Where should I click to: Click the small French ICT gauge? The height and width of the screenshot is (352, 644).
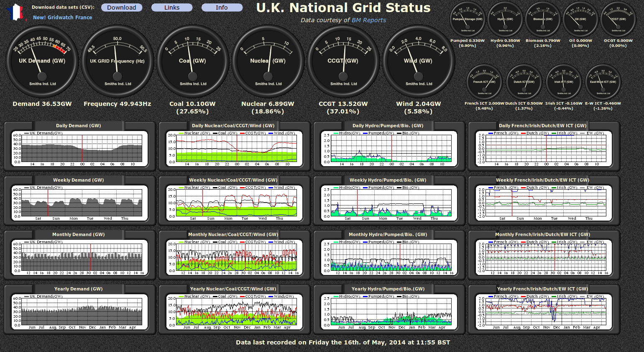[x=484, y=82]
